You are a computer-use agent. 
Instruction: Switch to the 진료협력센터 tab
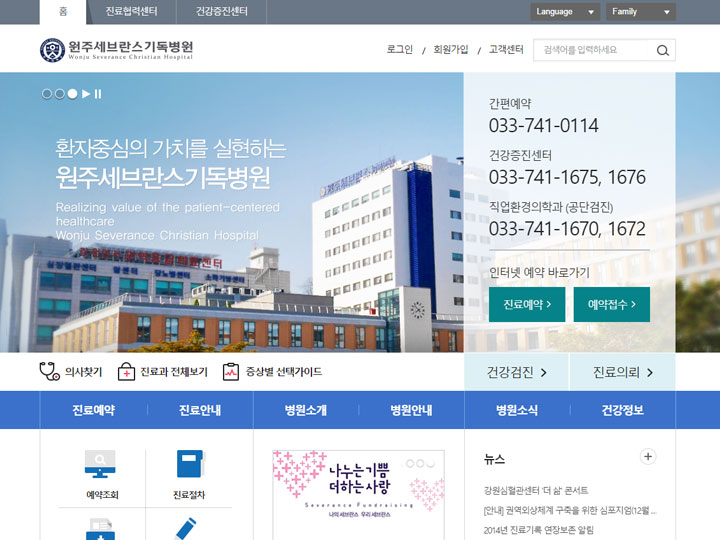[131, 12]
